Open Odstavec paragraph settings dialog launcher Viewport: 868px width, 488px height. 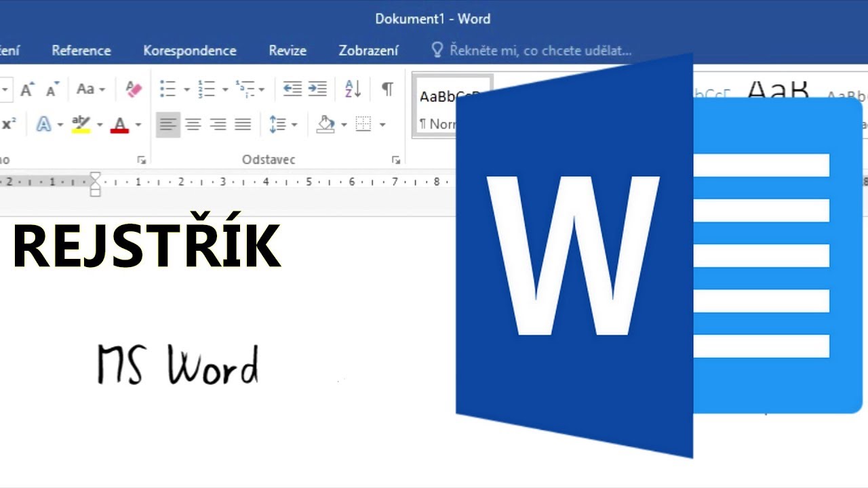pos(396,161)
